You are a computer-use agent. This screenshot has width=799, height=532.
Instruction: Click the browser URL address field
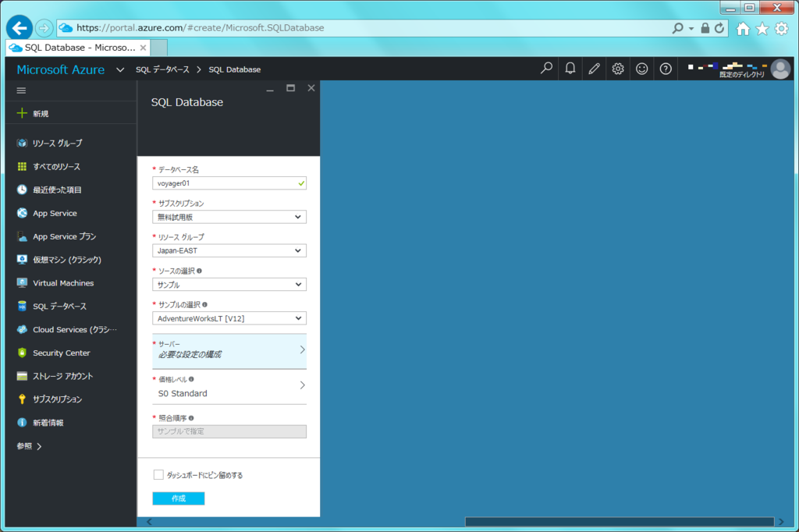click(362, 28)
